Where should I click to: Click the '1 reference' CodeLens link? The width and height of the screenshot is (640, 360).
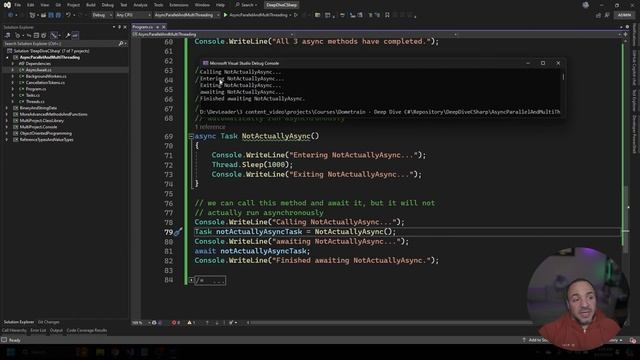coord(210,127)
